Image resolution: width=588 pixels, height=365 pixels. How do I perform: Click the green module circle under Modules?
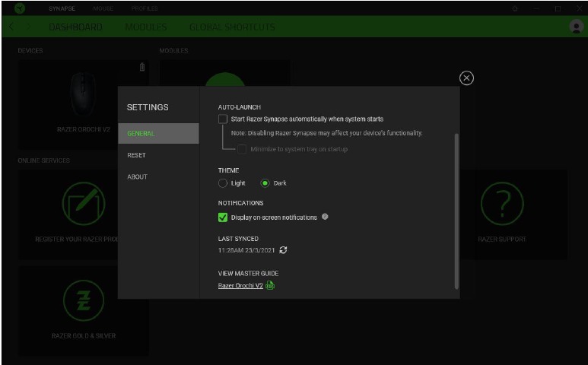pyautogui.click(x=225, y=79)
